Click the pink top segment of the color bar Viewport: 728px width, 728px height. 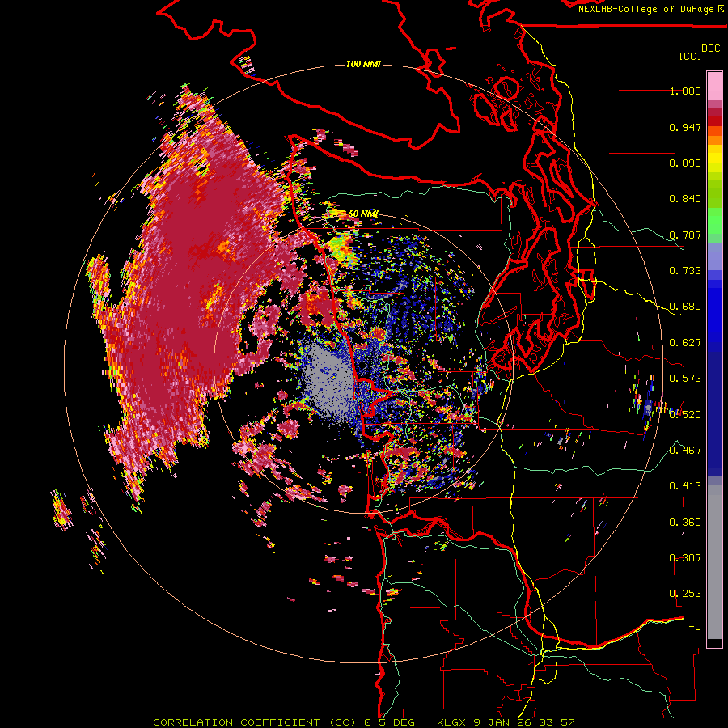(714, 86)
